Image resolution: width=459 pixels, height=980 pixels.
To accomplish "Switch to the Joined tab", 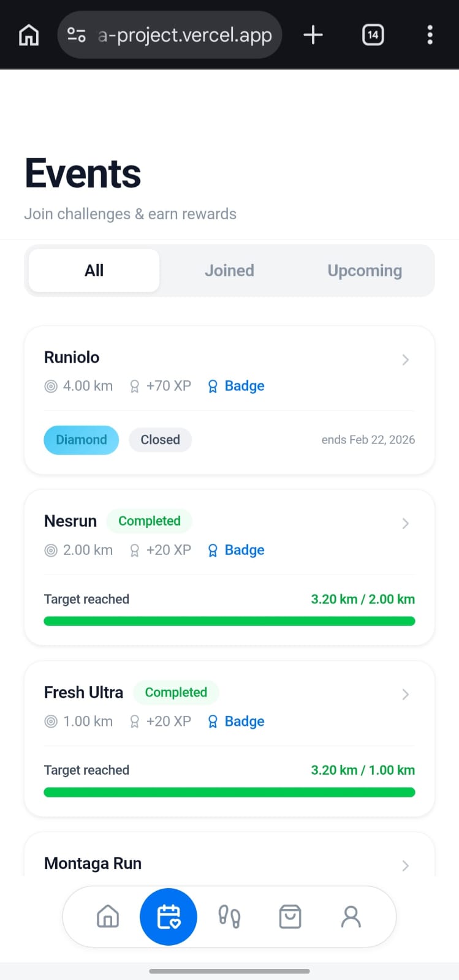I will [229, 271].
